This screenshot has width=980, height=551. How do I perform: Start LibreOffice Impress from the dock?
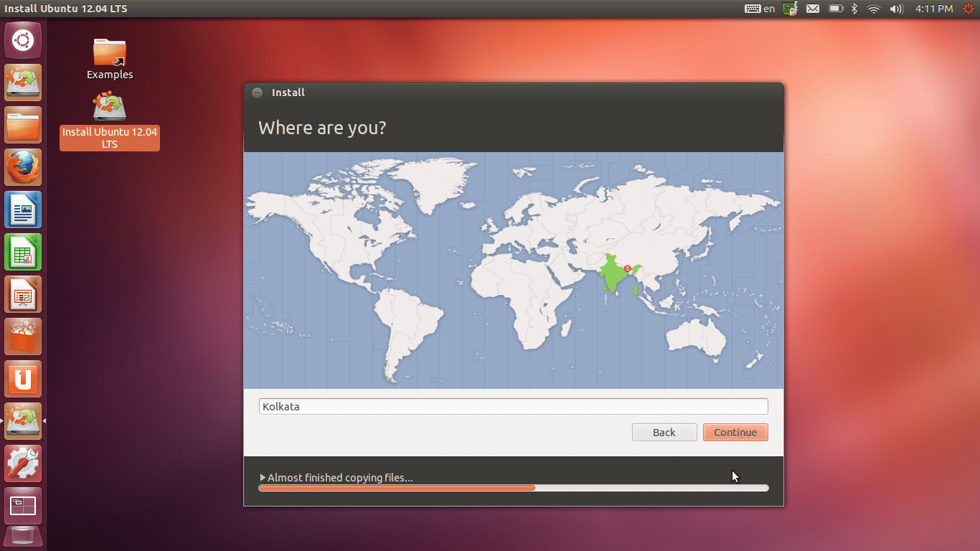point(23,294)
